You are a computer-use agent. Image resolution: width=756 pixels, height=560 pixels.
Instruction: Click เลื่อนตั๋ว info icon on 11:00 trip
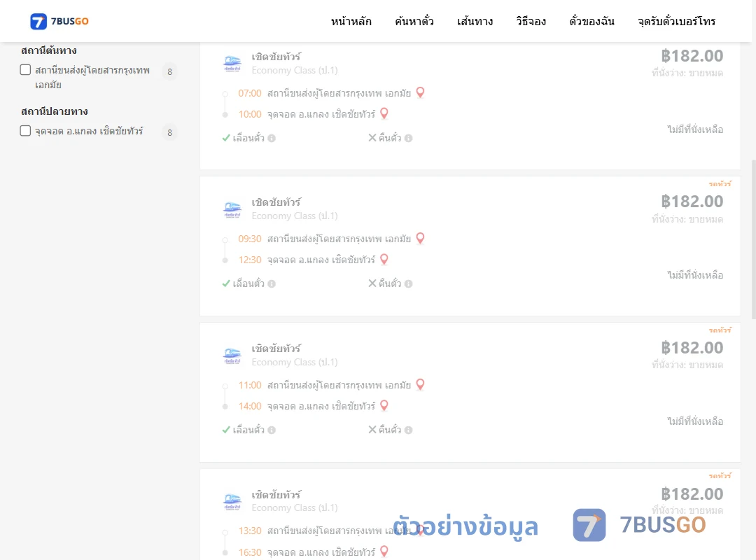pos(272,430)
